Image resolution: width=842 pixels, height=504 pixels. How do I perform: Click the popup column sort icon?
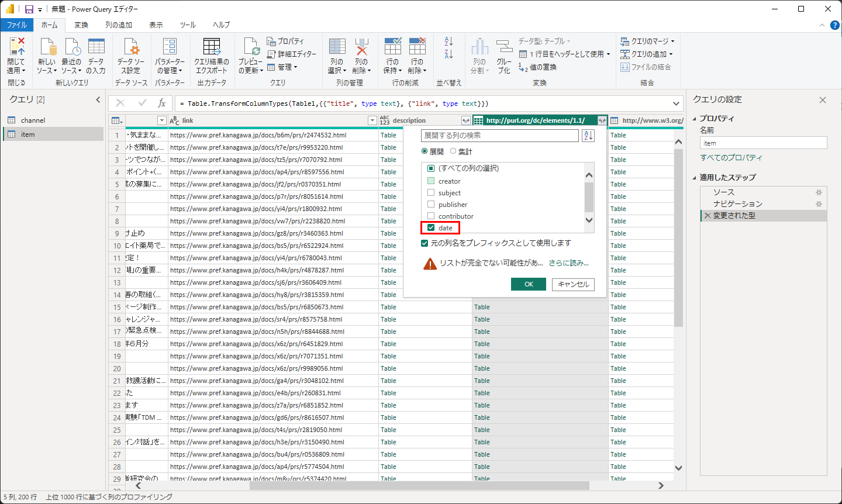(x=588, y=136)
